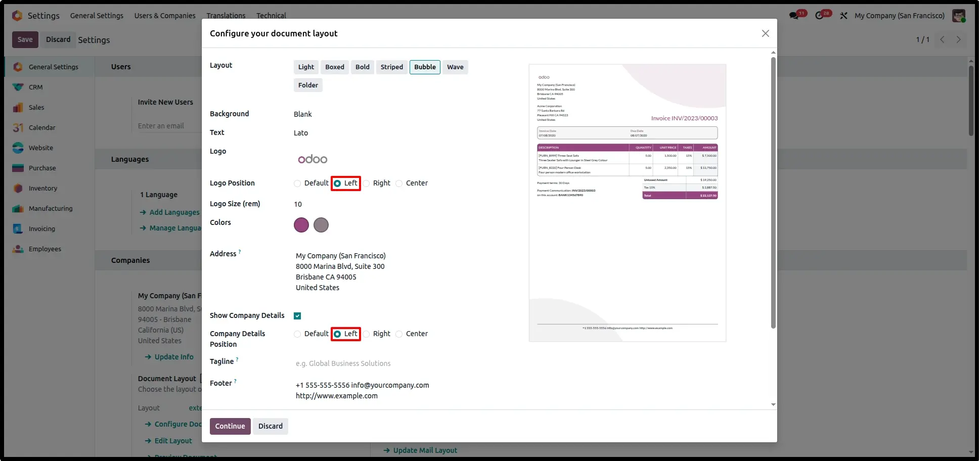The width and height of the screenshot is (980, 461).
Task: Open the messages chat icon
Action: coord(794,16)
